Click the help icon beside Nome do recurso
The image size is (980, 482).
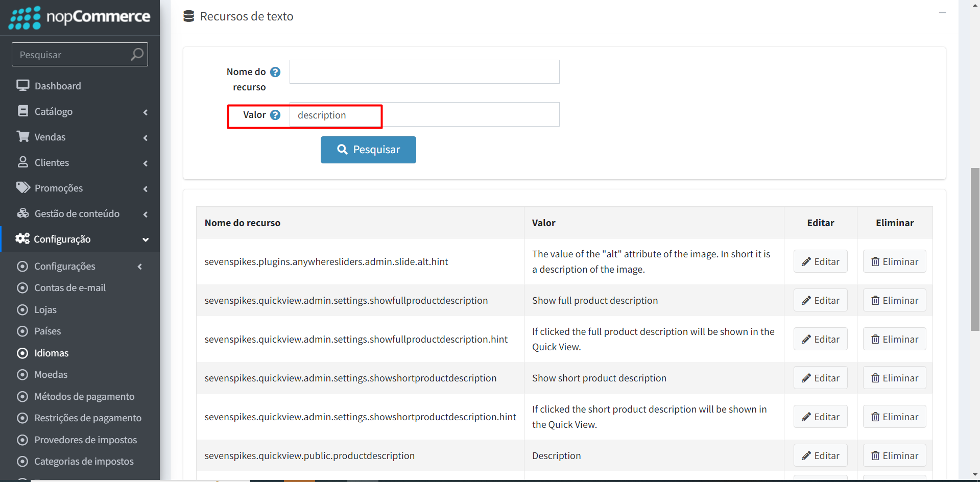point(276,72)
